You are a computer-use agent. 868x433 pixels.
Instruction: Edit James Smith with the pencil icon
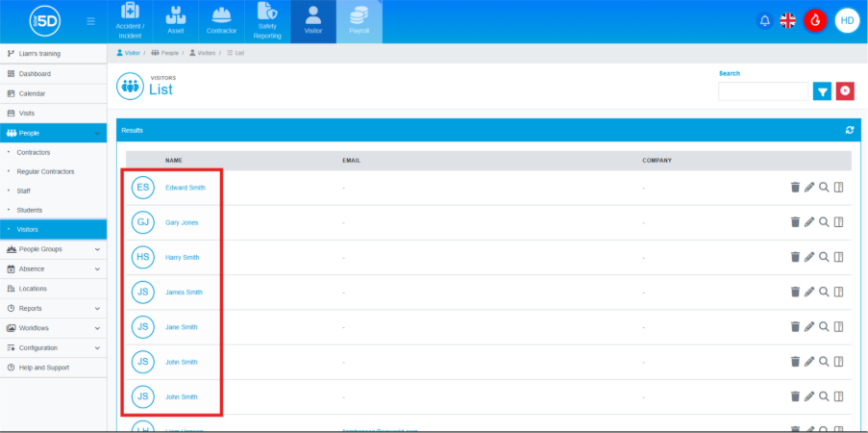809,292
